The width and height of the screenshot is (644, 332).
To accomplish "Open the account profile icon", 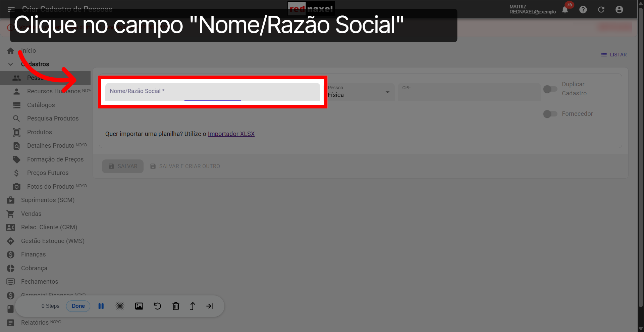I will 619,9.
